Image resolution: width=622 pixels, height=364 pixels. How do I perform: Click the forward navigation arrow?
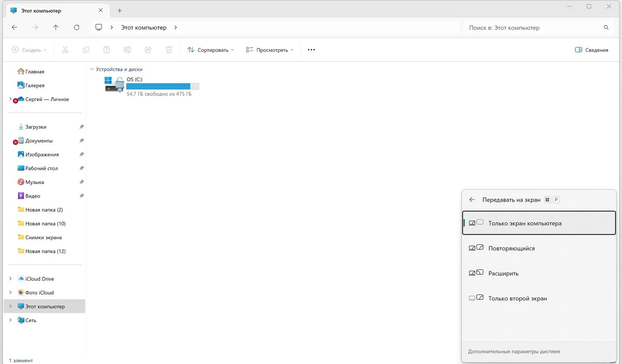tap(35, 27)
